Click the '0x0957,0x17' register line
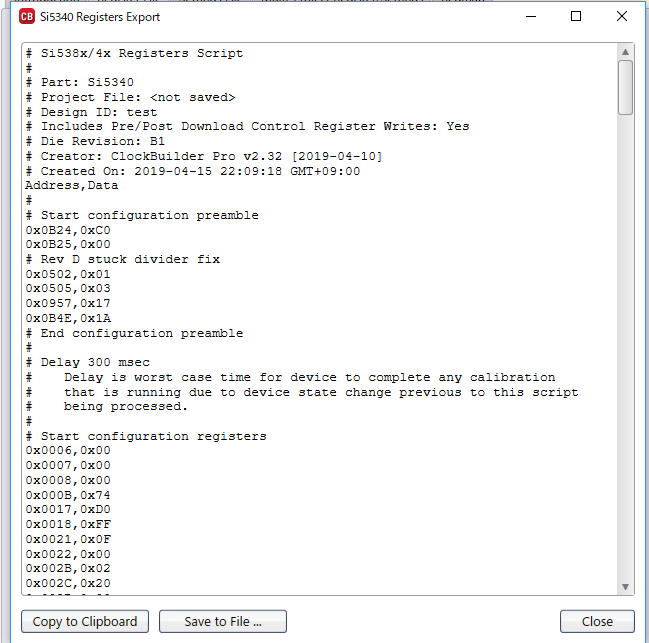Viewport: 649px width, 643px height. coord(68,303)
